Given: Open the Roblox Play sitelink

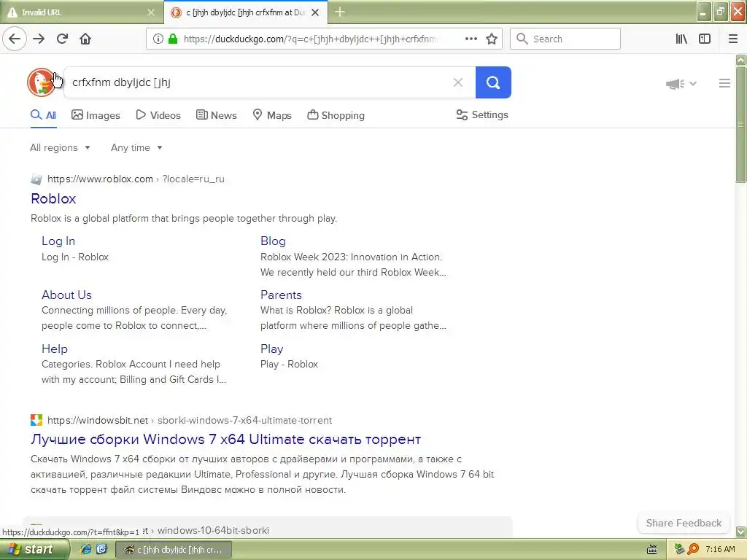Looking at the screenshot, I should click(x=271, y=349).
